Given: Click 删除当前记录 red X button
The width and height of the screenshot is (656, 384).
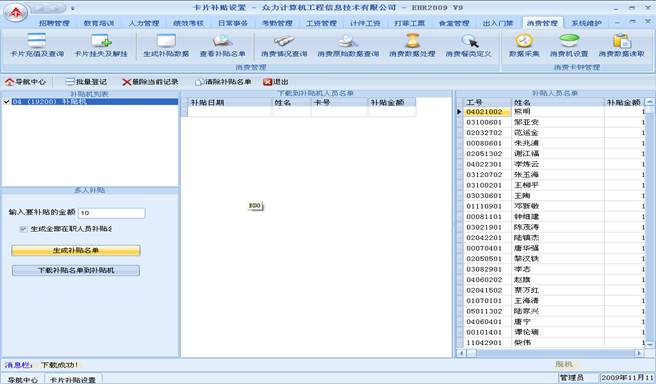Looking at the screenshot, I should pyautogui.click(x=150, y=82).
